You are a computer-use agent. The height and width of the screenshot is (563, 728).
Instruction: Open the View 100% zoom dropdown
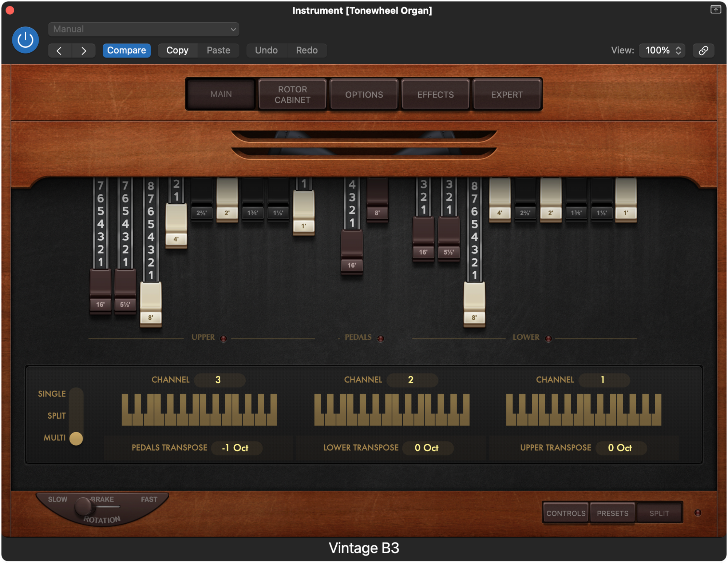pos(662,51)
